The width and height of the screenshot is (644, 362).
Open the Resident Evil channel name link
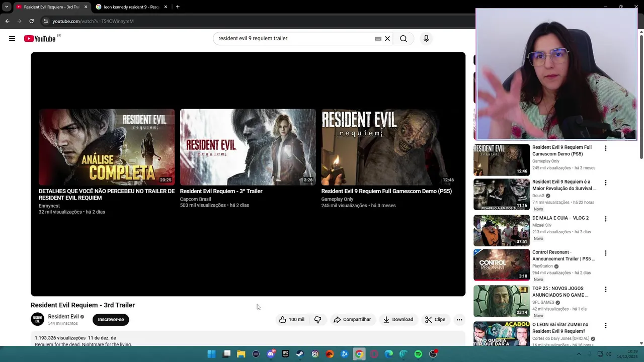click(x=63, y=317)
